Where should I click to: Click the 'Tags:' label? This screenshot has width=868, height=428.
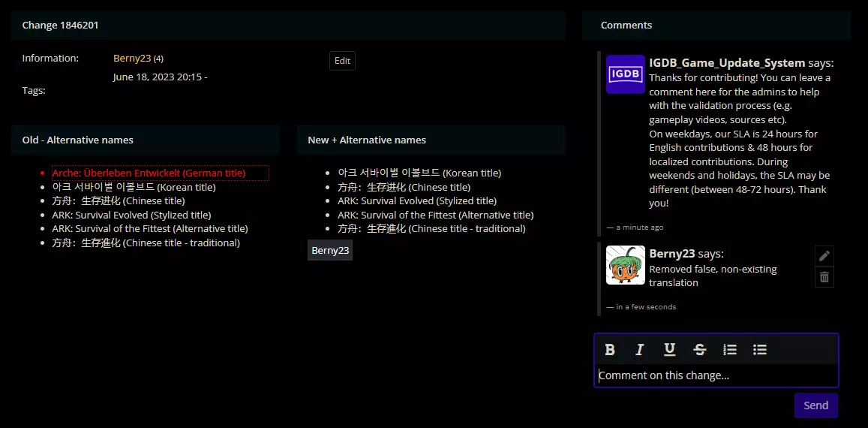click(x=34, y=90)
